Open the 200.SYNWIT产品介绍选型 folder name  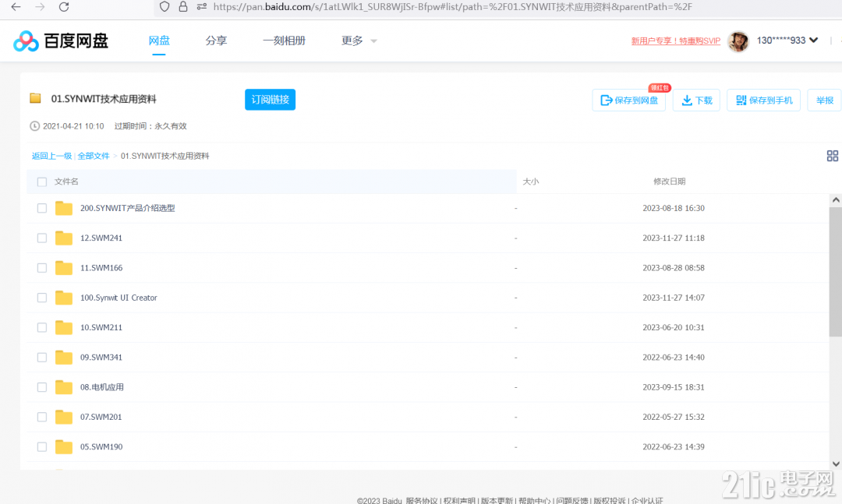coord(127,208)
